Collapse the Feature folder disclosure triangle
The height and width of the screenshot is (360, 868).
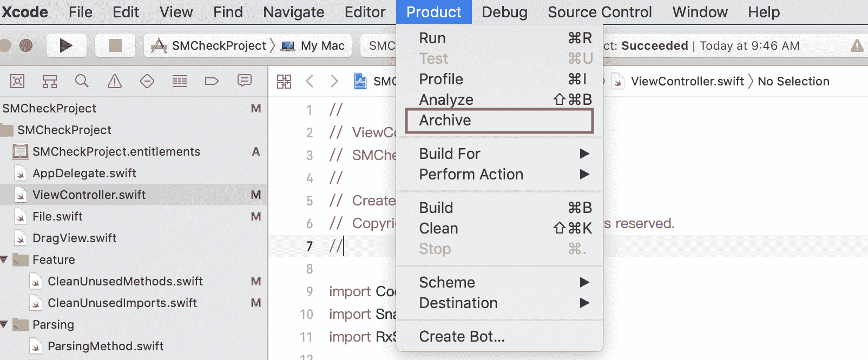(x=4, y=260)
